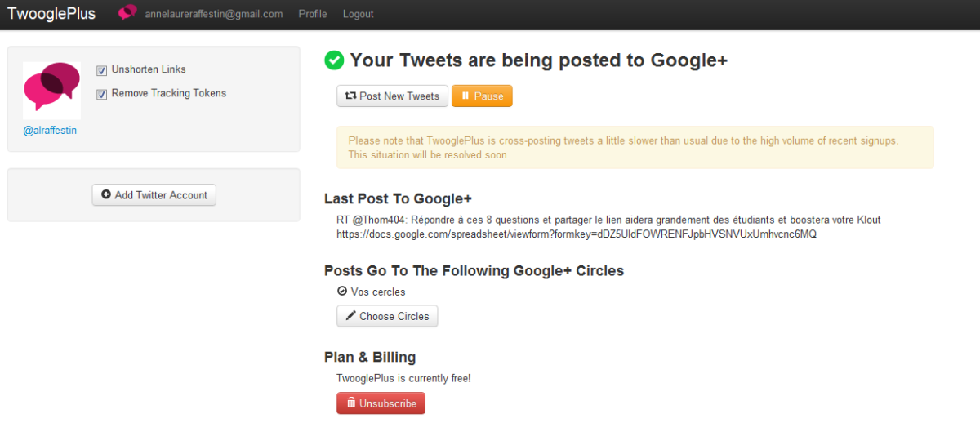Image resolution: width=980 pixels, height=423 pixels.
Task: Click the plus icon beside Add Twitter Account
Action: pos(105,195)
